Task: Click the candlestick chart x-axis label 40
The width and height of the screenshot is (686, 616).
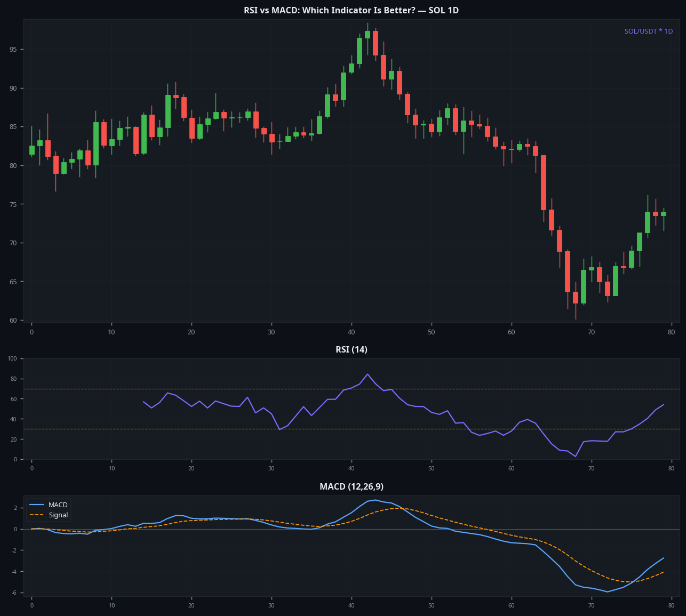Action: tap(352, 332)
